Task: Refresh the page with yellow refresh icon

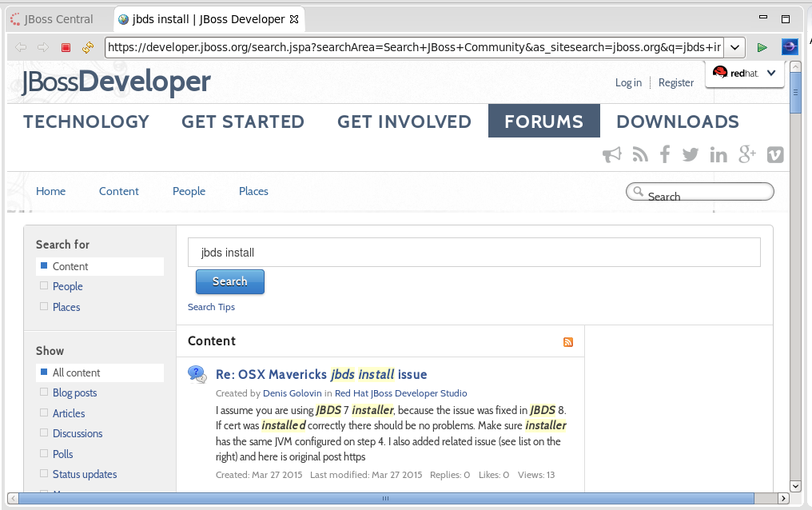Action: 88,48
